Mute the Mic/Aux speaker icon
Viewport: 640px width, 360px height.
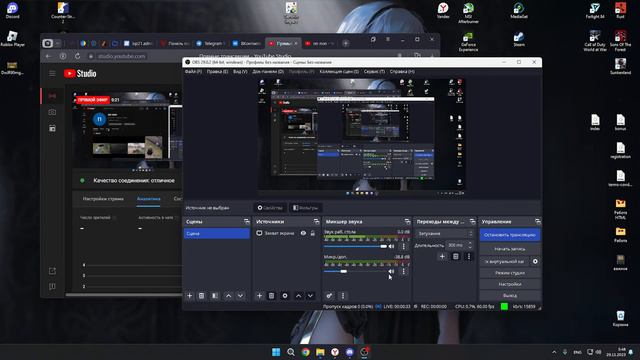coord(391,271)
